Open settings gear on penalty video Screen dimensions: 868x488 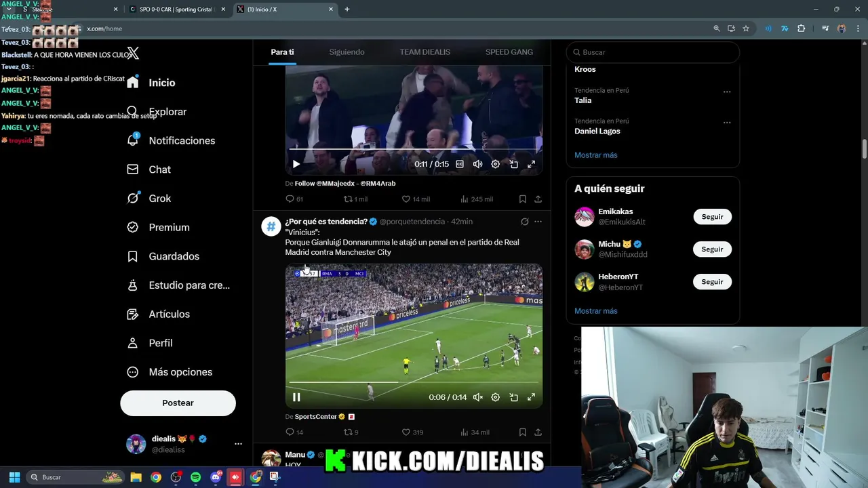click(495, 397)
